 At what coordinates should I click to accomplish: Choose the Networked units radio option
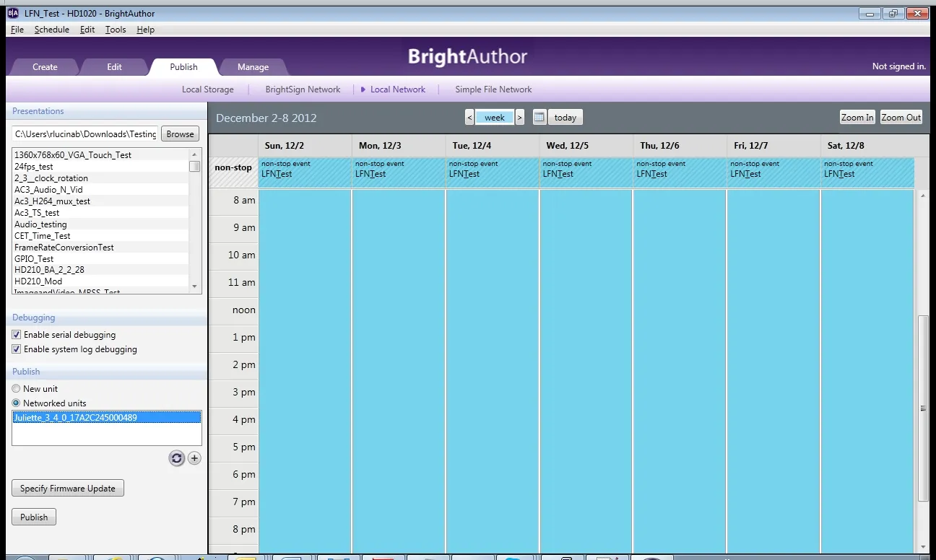pos(16,403)
